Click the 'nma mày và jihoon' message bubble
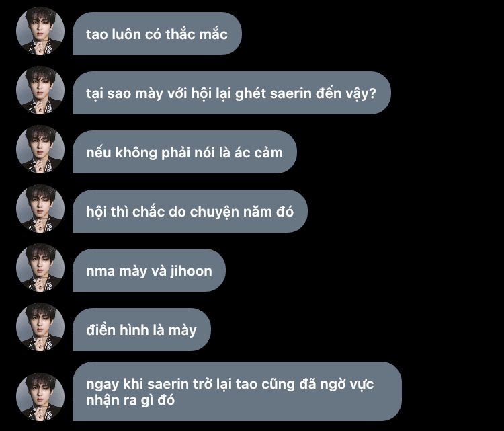The image size is (504, 431). [149, 270]
